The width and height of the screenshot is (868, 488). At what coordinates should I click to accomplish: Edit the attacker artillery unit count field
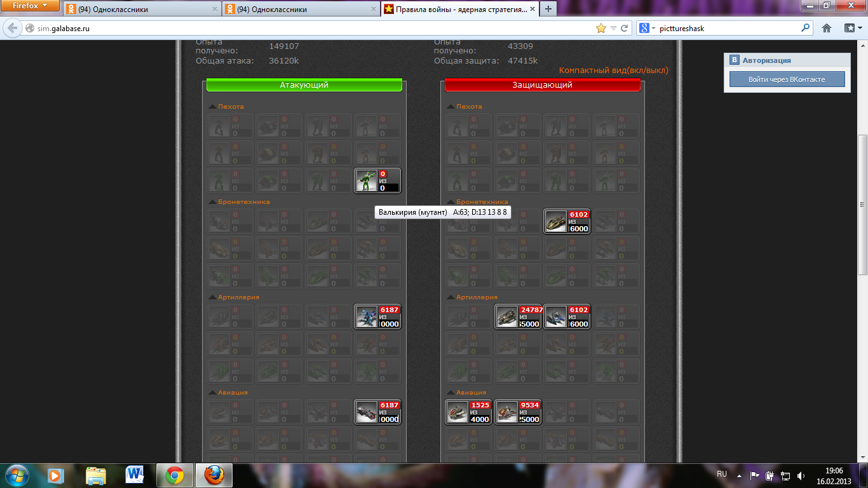click(389, 324)
